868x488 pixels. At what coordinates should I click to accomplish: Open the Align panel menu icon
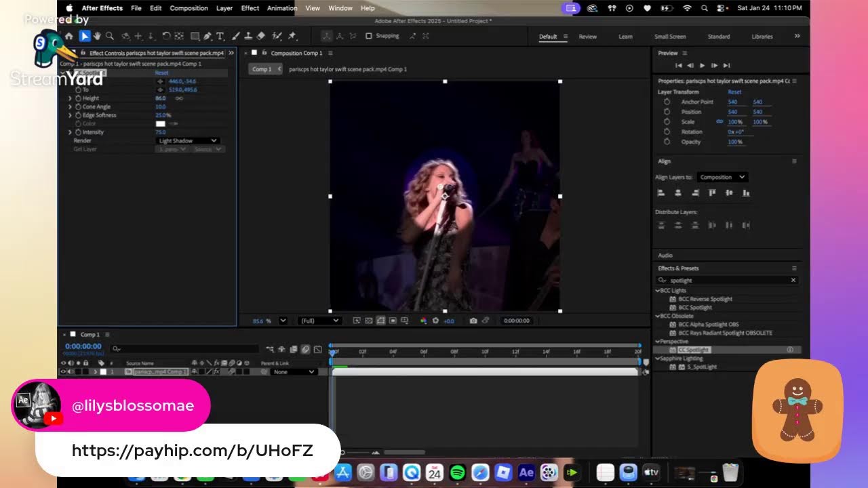tap(794, 161)
